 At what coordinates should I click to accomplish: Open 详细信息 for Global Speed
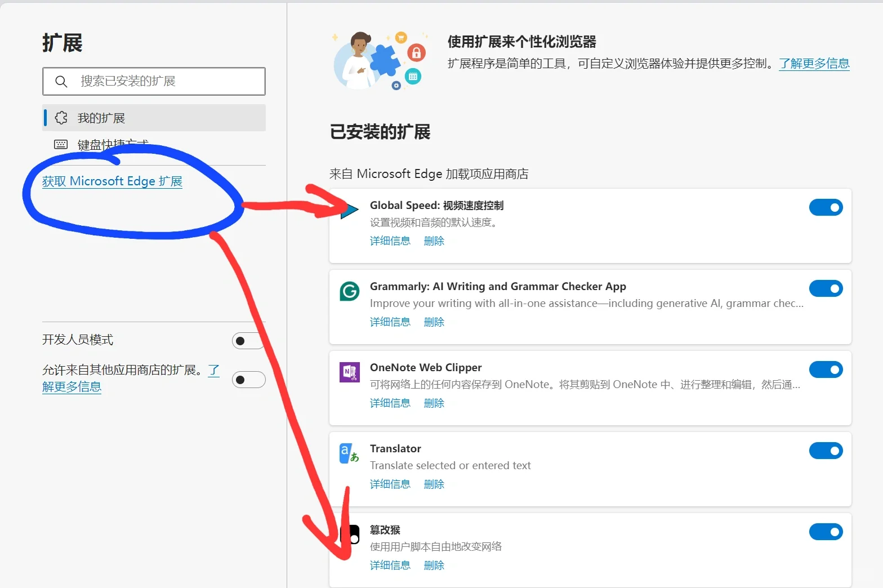pyautogui.click(x=390, y=241)
